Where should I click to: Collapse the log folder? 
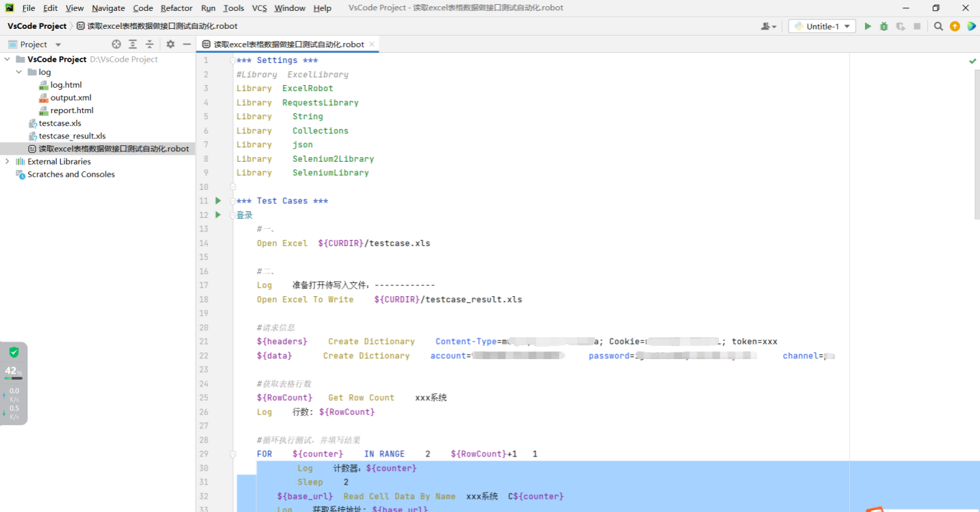pyautogui.click(x=19, y=72)
